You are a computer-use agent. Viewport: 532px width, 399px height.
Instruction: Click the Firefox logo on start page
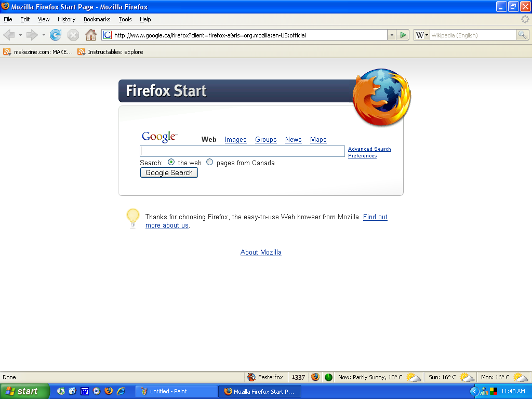tap(382, 97)
